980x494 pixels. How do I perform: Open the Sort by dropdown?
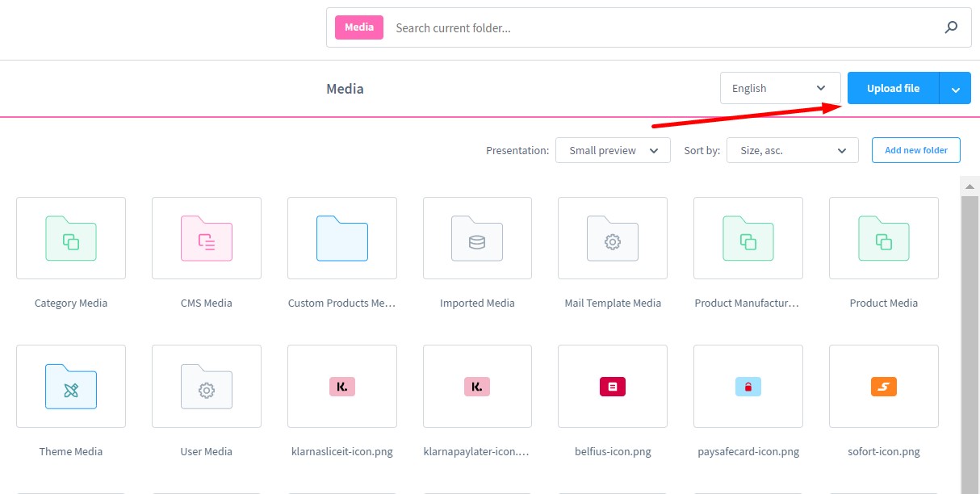point(792,150)
